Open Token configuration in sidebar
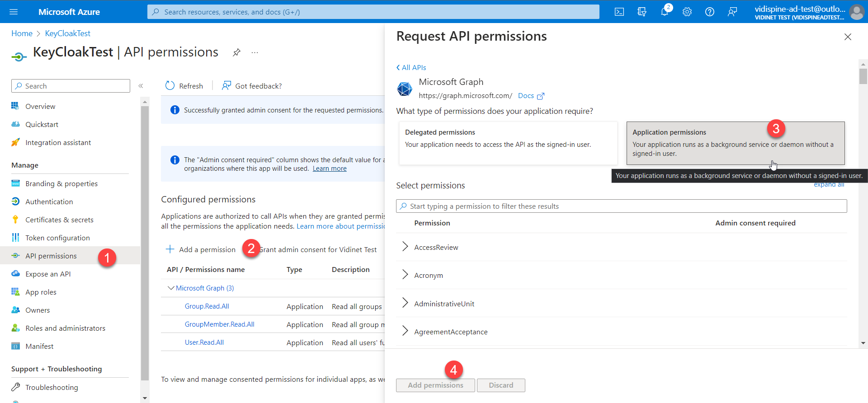This screenshot has width=868, height=403. coord(57,238)
